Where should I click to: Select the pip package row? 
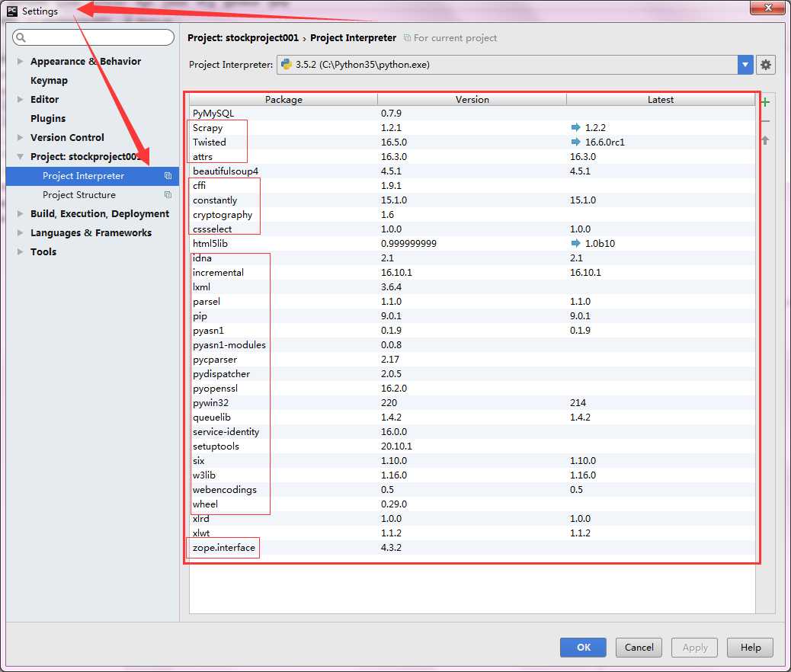pos(472,316)
